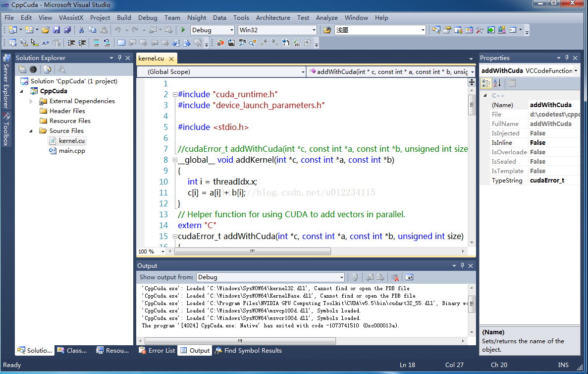588x374 pixels.
Task: Click the decrease indent icon
Action: [x=71, y=43]
